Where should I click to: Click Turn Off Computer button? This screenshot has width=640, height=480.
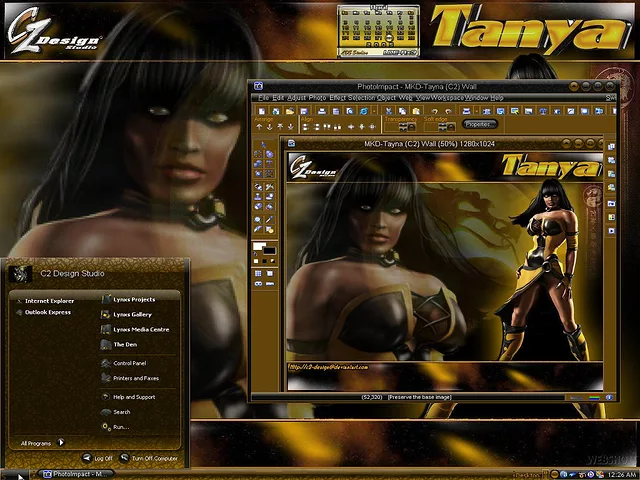click(149, 458)
